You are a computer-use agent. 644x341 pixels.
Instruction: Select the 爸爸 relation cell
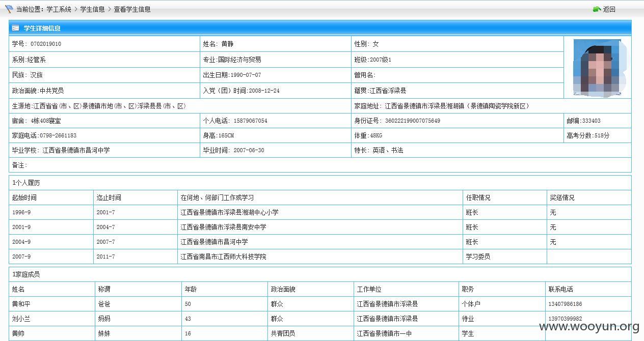(x=138, y=304)
